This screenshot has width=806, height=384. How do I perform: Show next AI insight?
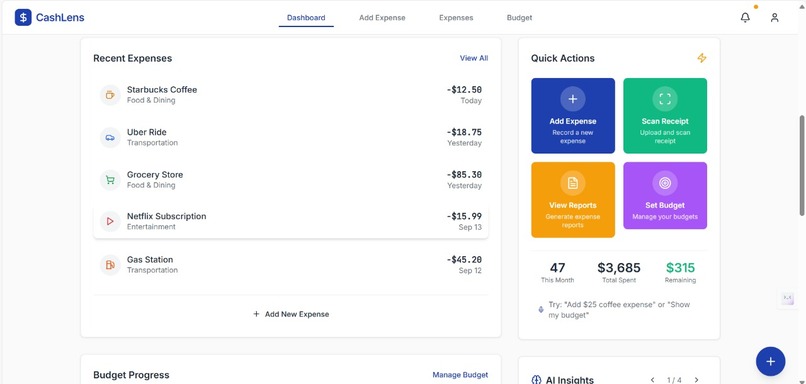pyautogui.click(x=697, y=380)
